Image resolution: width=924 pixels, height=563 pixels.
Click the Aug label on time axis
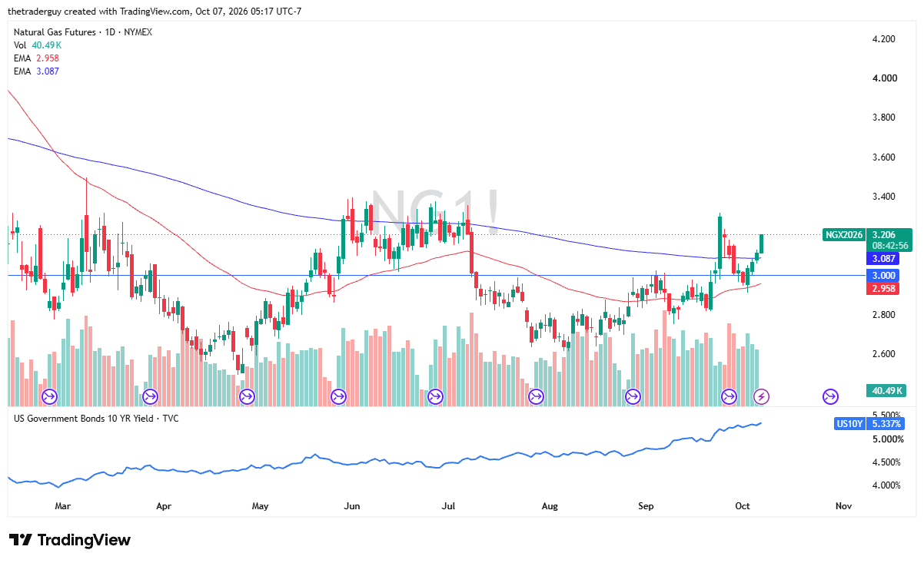tap(550, 506)
